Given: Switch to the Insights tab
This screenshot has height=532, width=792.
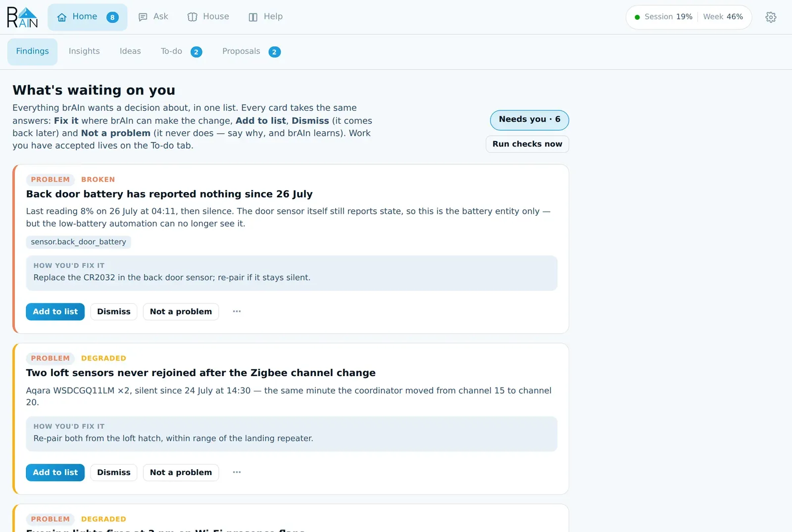Looking at the screenshot, I should (84, 51).
